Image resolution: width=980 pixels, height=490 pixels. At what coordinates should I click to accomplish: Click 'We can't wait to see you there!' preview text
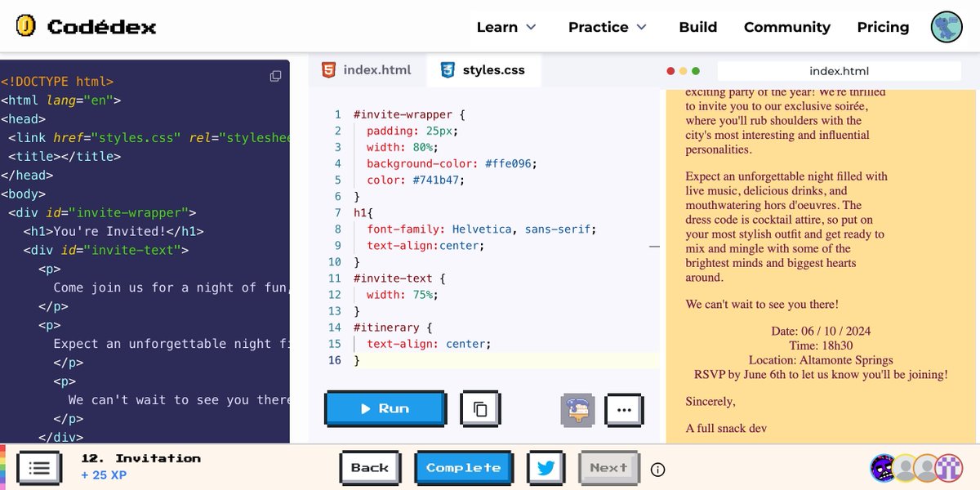[762, 305]
